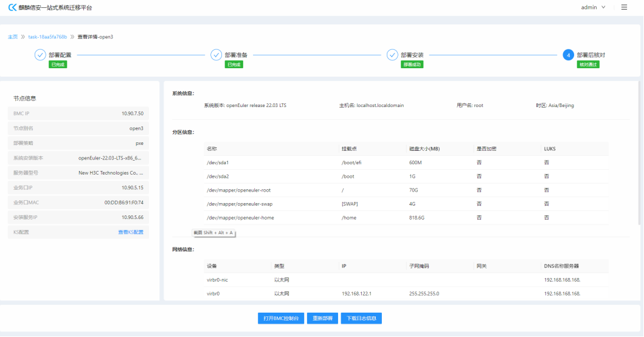
Task: Select step 4 部署后核对 circle
Action: point(568,55)
